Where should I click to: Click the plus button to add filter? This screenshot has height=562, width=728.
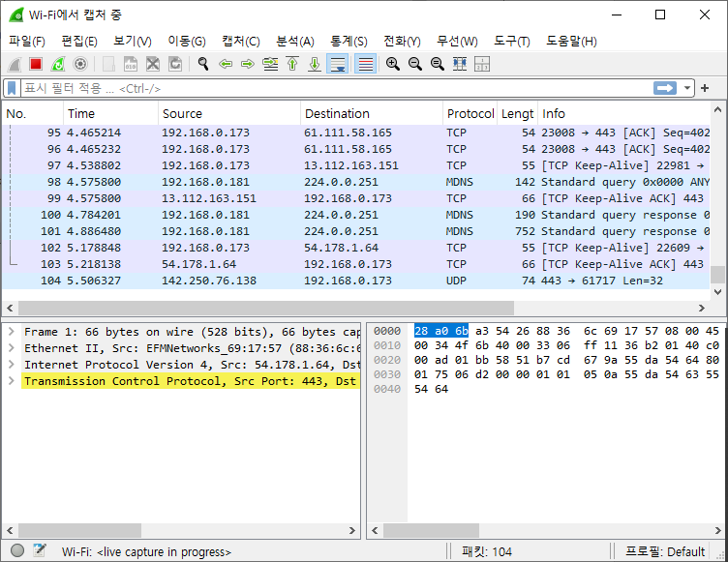[x=705, y=88]
